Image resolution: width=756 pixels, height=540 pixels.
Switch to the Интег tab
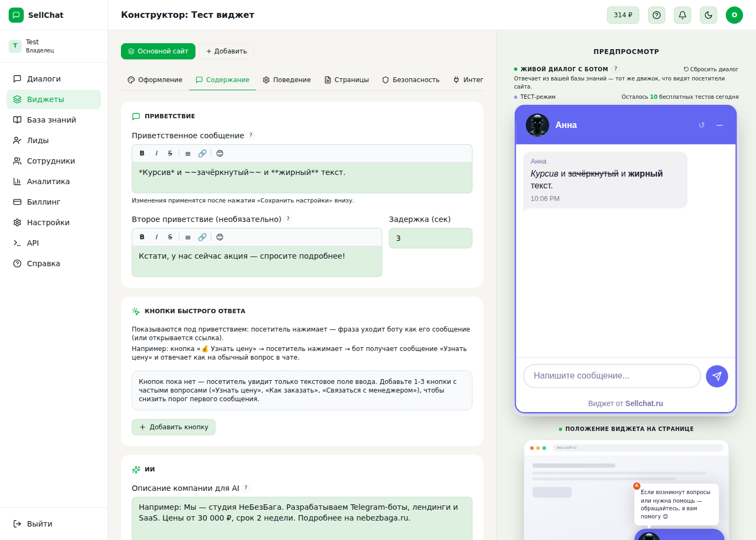point(468,80)
